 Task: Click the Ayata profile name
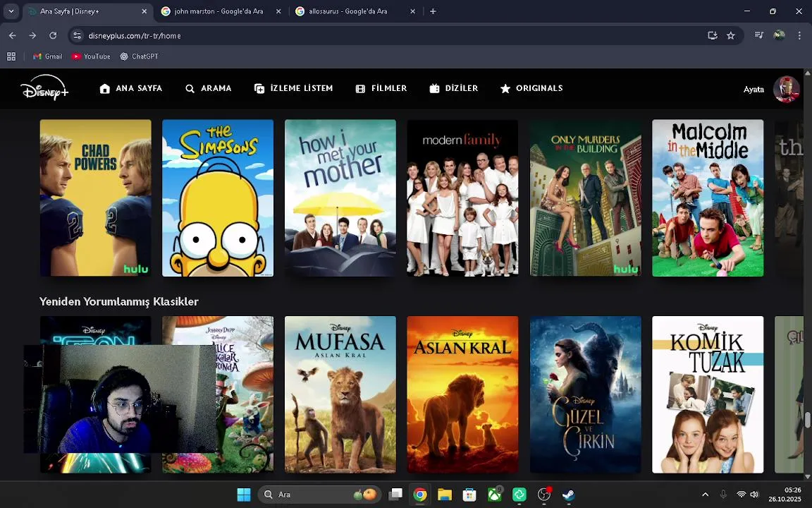pos(753,89)
